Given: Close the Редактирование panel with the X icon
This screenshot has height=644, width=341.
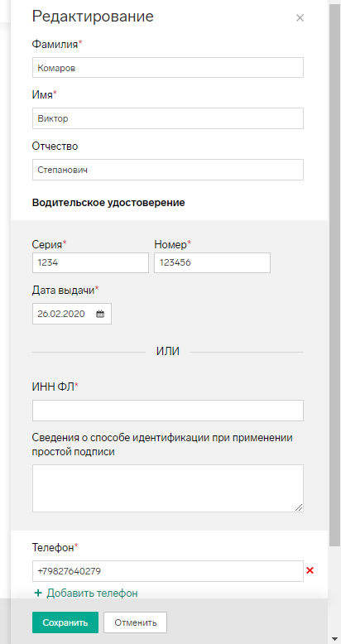Looking at the screenshot, I should point(300,18).
